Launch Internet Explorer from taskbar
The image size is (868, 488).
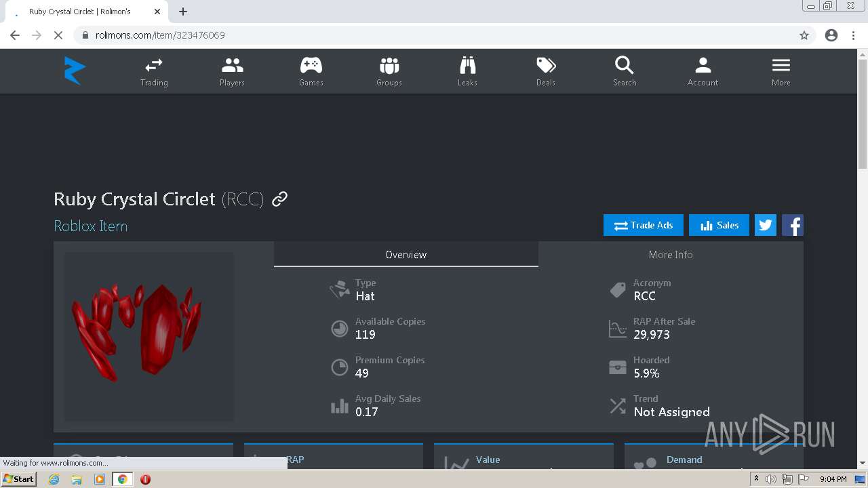[x=54, y=479]
